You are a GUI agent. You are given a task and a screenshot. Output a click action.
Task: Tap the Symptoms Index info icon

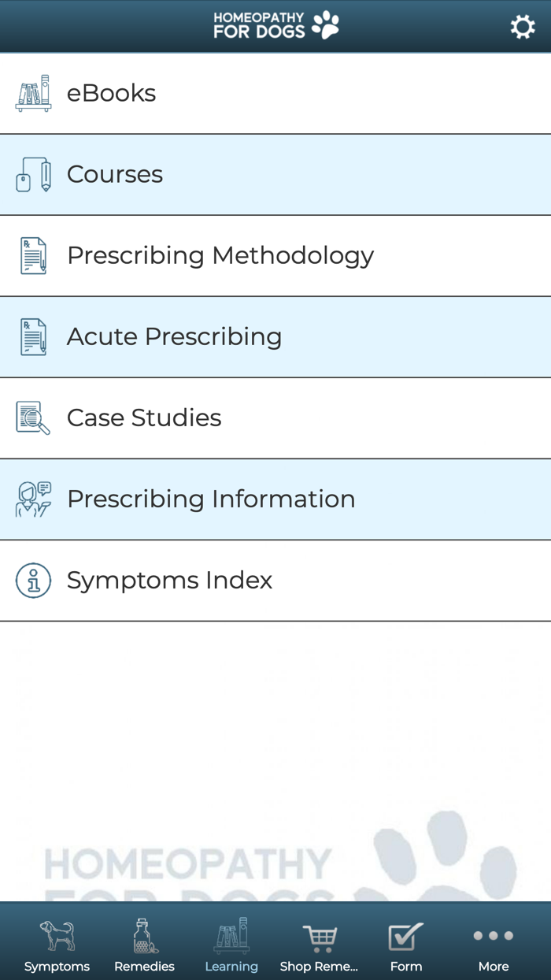(x=33, y=581)
